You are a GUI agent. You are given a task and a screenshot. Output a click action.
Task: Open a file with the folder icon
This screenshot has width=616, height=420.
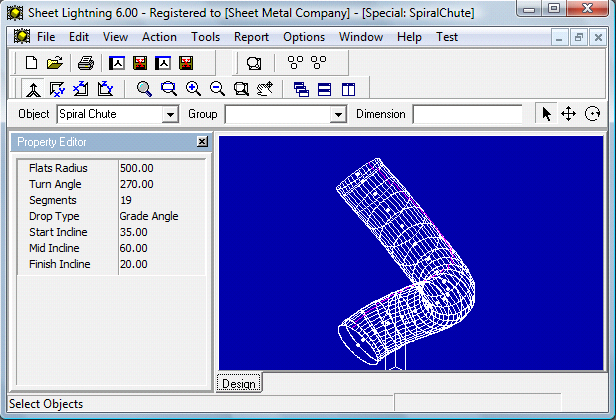pyautogui.click(x=54, y=63)
